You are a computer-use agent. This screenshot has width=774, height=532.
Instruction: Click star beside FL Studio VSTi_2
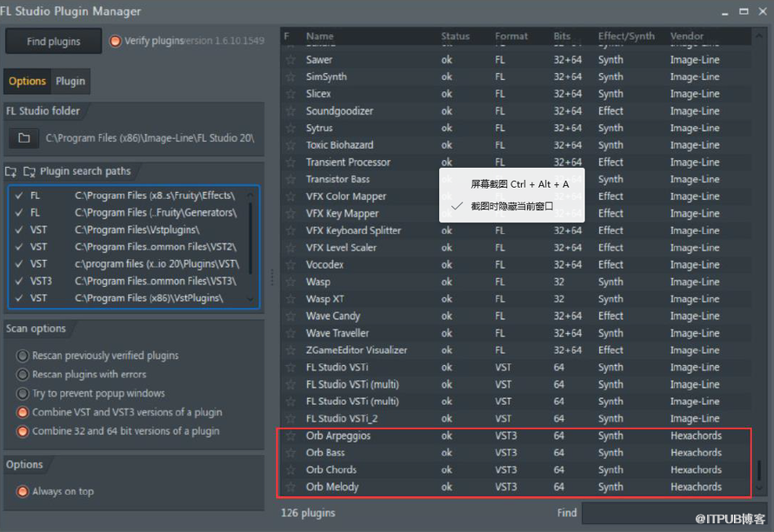[290, 418]
